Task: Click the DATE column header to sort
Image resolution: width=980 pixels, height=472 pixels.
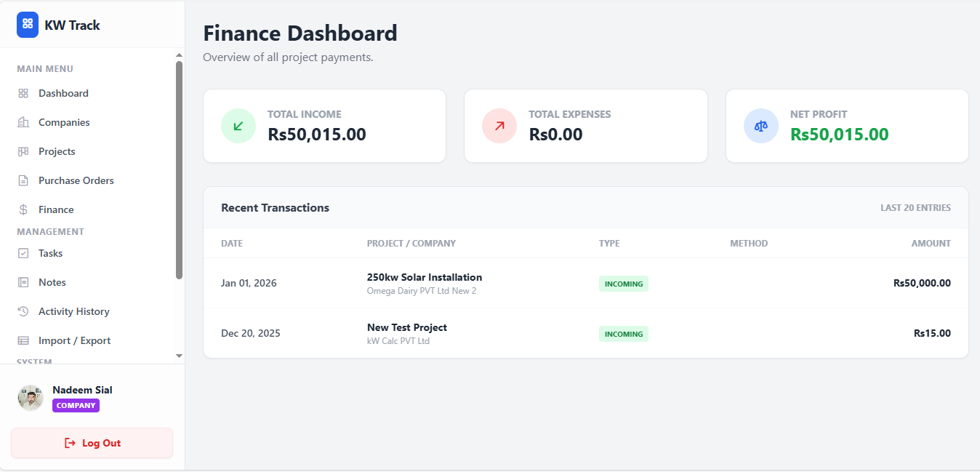Action: [x=232, y=243]
